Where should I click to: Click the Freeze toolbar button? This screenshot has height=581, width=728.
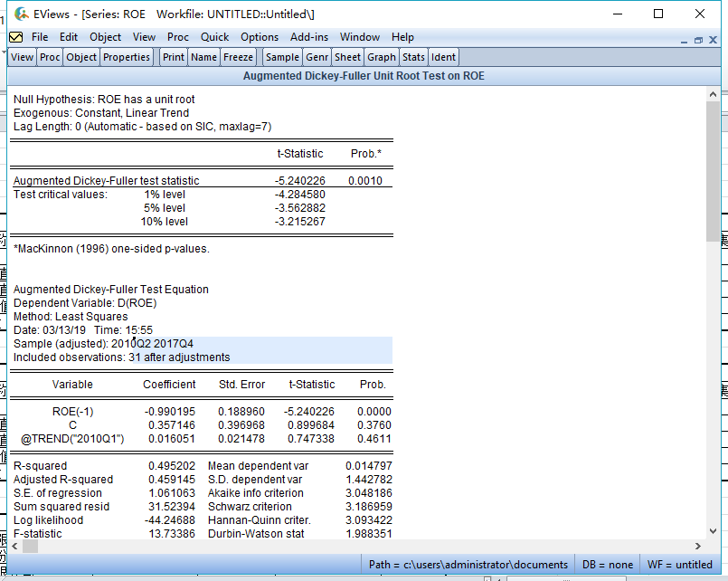point(239,57)
